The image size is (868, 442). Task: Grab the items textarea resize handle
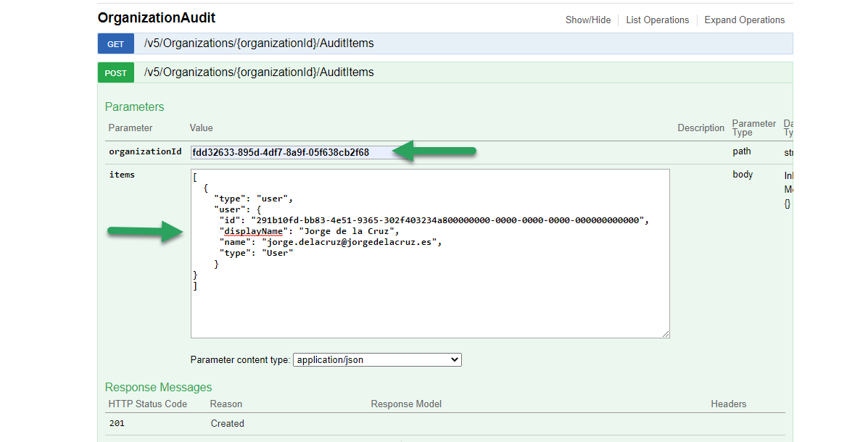pos(666,333)
